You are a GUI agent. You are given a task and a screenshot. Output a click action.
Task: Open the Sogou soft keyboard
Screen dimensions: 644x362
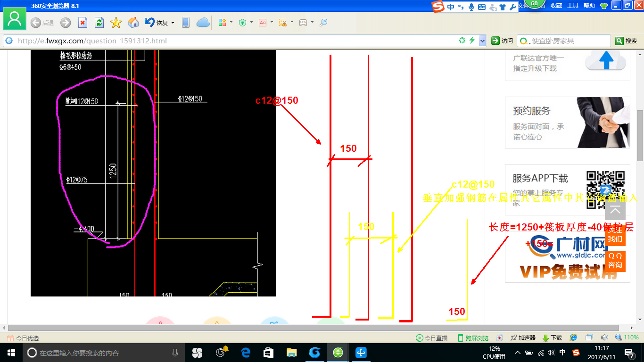[481, 7]
